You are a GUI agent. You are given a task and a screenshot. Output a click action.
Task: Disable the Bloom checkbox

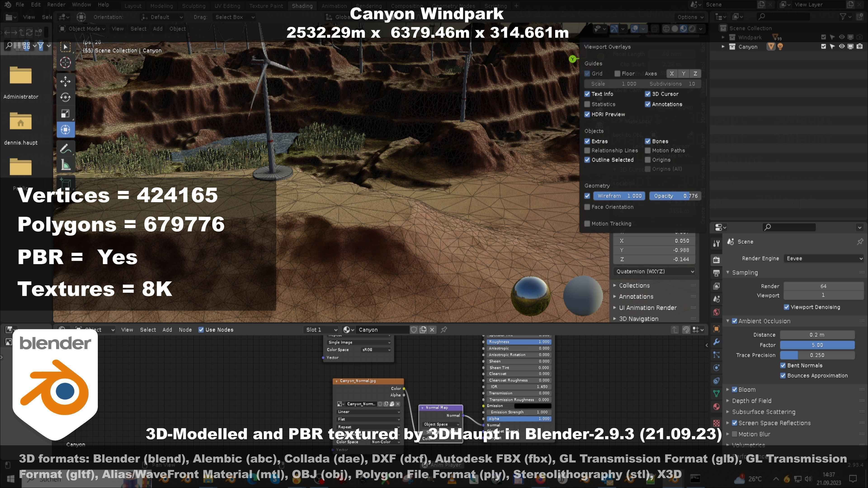pos(735,390)
